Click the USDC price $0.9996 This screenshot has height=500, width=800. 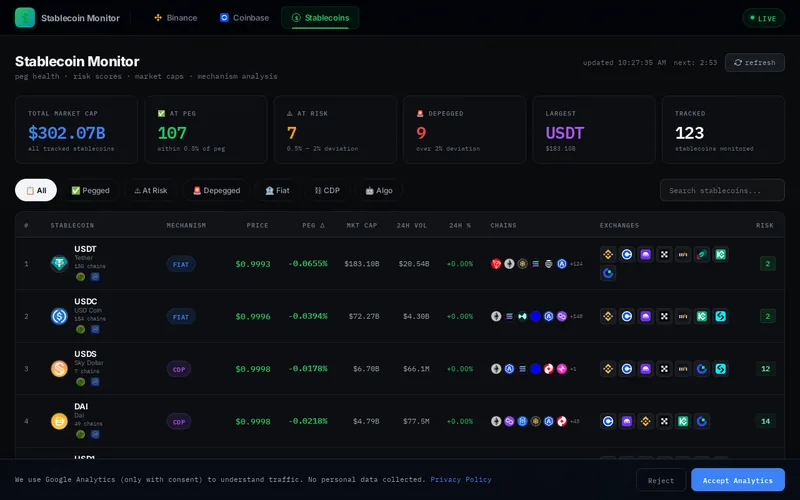(253, 317)
